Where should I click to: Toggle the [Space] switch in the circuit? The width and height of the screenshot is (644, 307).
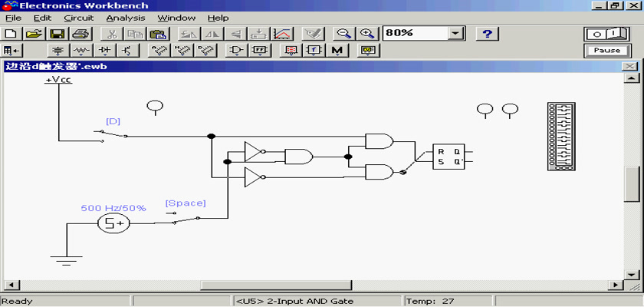point(183,218)
